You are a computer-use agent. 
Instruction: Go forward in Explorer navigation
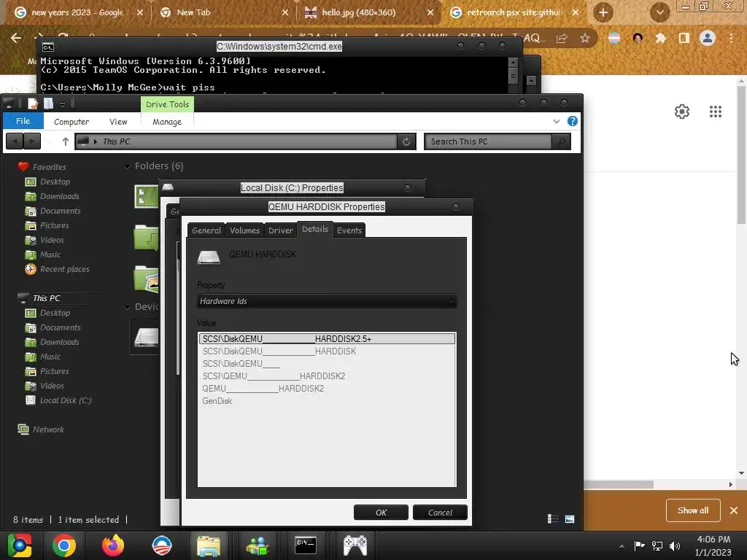tap(32, 141)
